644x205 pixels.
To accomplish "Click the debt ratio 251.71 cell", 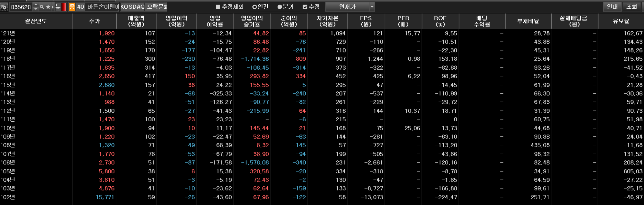I will coord(540,197).
